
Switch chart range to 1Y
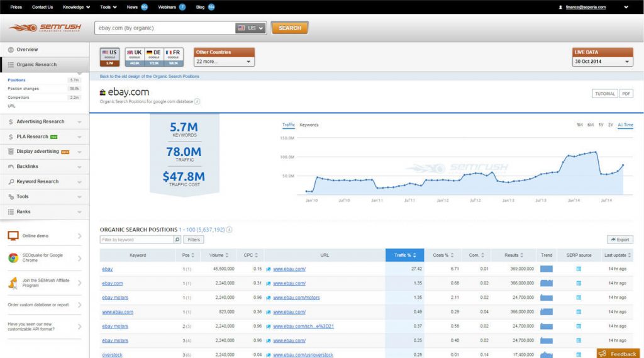601,125
